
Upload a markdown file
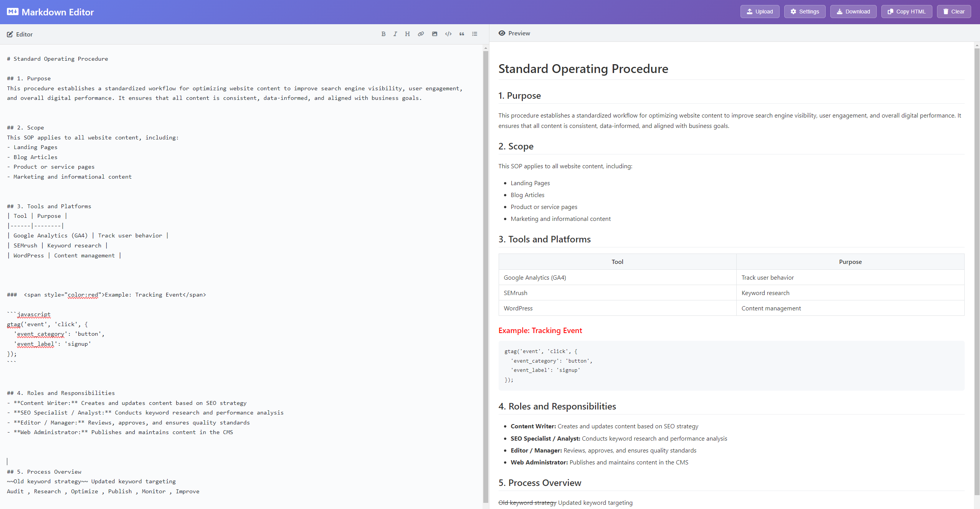coord(760,12)
